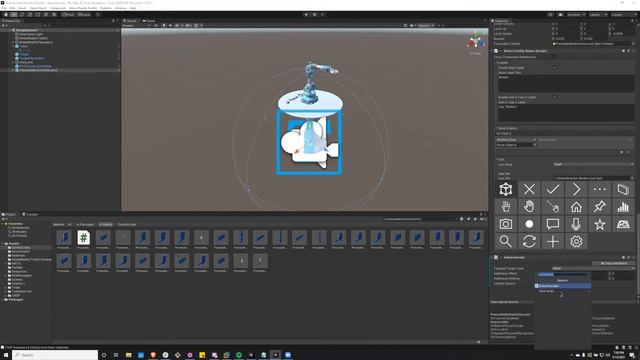The width and height of the screenshot is (640, 360).
Task: Choose the three-dots ellipsis icon in the grid
Action: 600,189
